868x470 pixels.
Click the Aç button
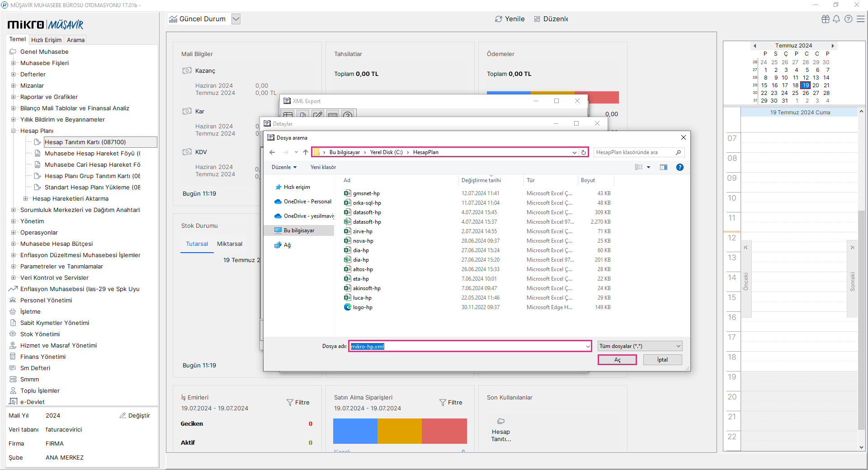[x=617, y=360]
